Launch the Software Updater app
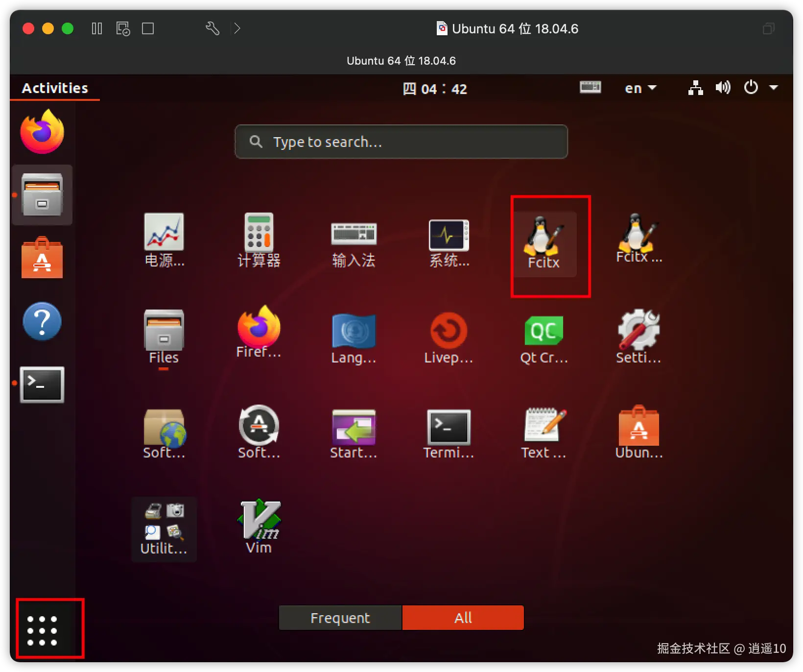Screen dimensions: 803x672 point(259,432)
